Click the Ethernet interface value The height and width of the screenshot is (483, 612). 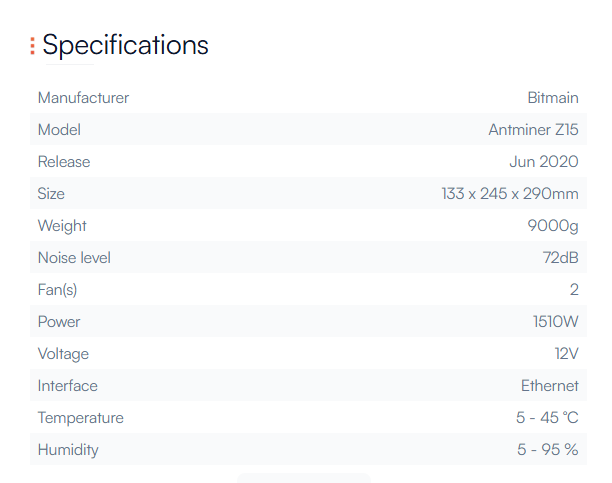(x=549, y=386)
